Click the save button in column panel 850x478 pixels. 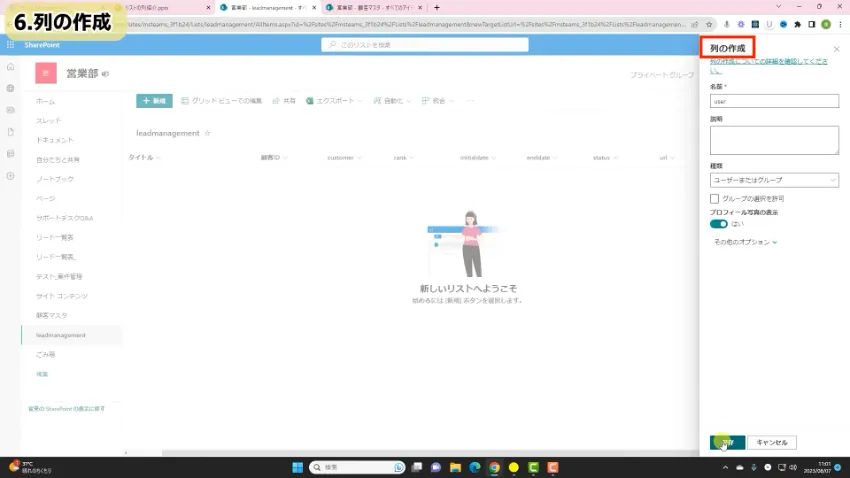click(727, 442)
